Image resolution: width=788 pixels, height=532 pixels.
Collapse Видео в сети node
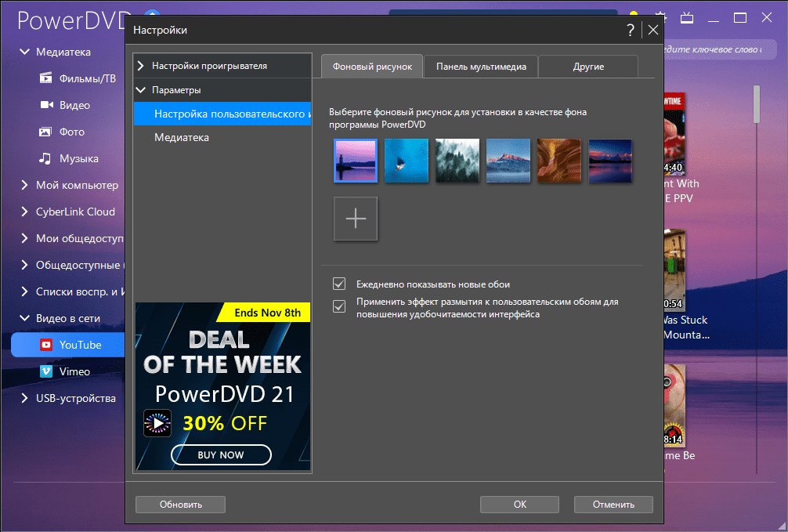[x=24, y=318]
